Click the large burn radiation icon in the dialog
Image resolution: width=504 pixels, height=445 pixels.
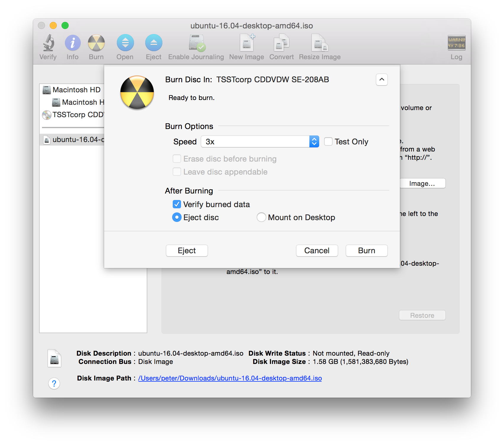(x=137, y=92)
